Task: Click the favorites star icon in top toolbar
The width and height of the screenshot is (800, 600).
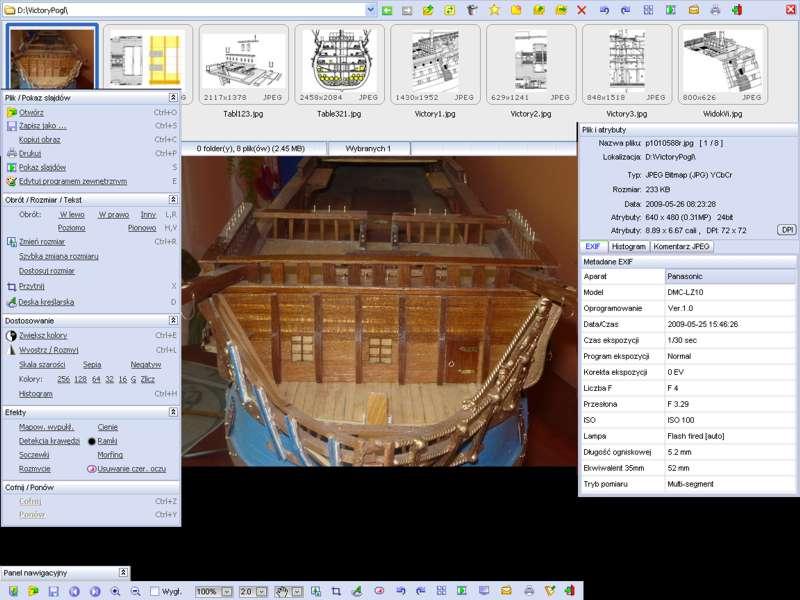Action: [494, 10]
